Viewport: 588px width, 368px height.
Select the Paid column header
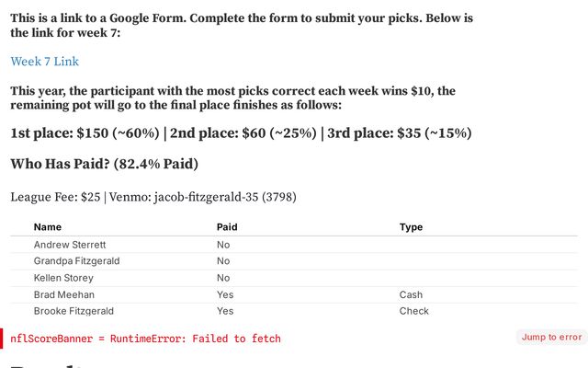227,227
